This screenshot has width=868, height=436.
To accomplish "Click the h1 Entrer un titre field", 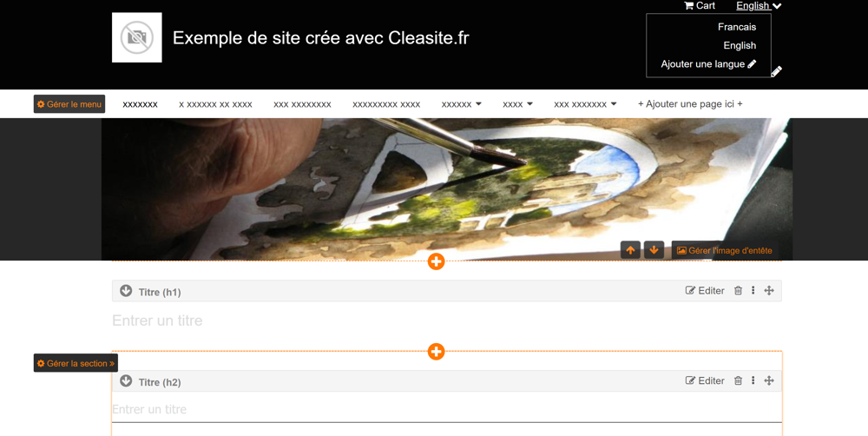I will (447, 320).
